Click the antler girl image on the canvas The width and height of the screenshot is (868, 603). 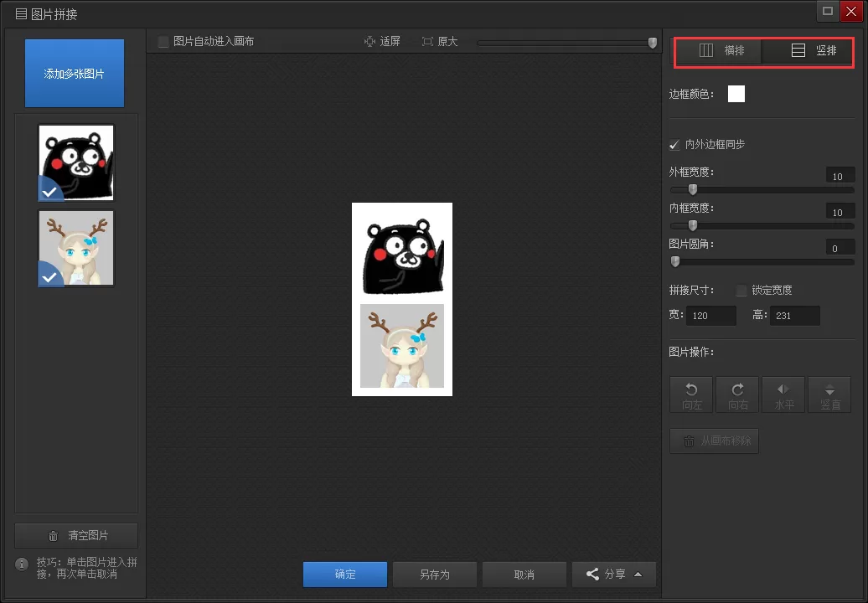coord(402,346)
